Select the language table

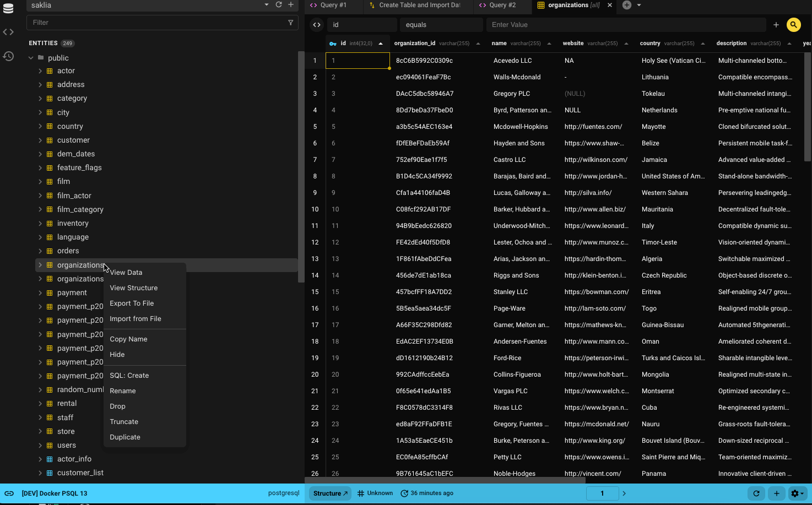pyautogui.click(x=73, y=237)
